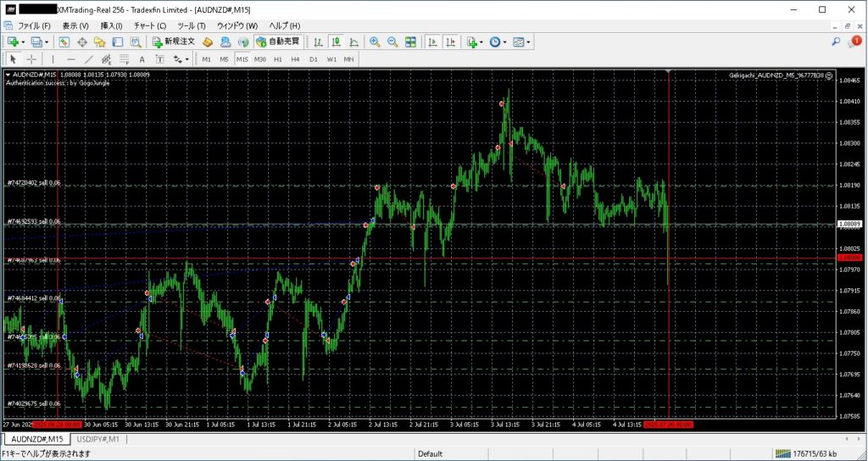Switch to the USDJPY#,M1 chart tab
The width and height of the screenshot is (868, 461).
(97, 439)
